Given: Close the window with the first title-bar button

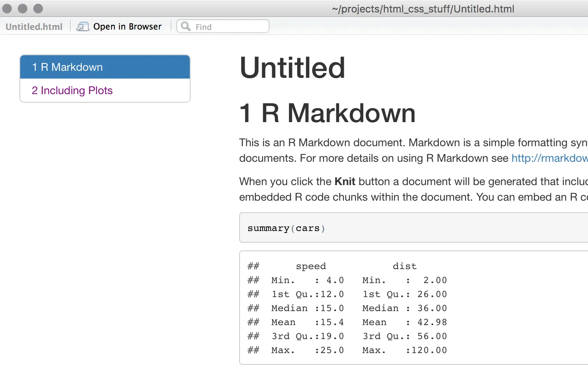Looking at the screenshot, I should pyautogui.click(x=7, y=9).
